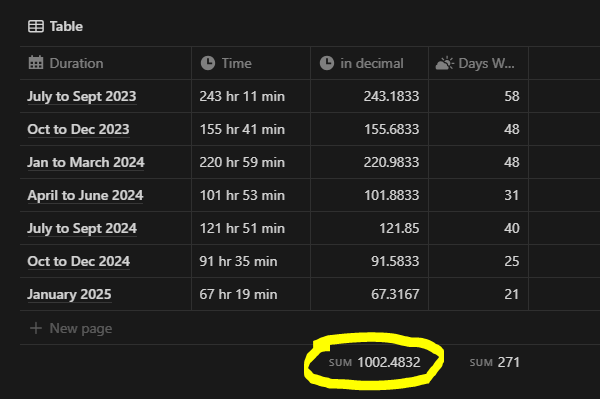Click days value 31 in April to June 2024 row
600x399 pixels.
pyautogui.click(x=512, y=195)
